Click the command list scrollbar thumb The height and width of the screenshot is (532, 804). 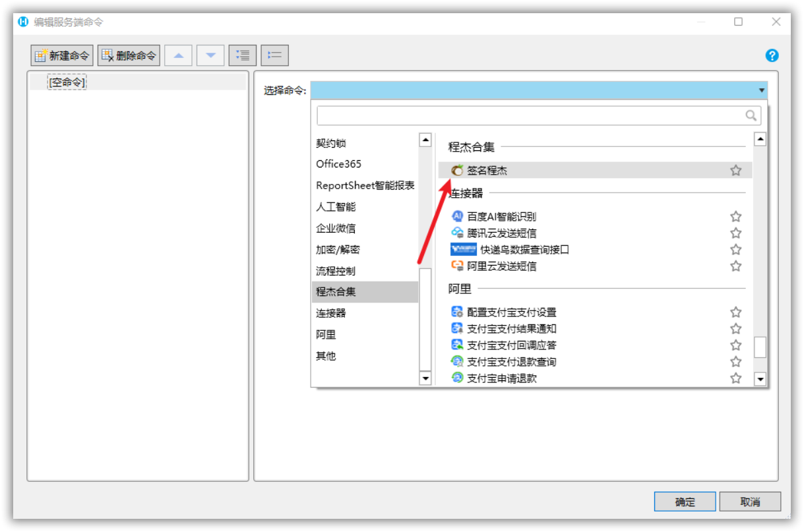760,347
